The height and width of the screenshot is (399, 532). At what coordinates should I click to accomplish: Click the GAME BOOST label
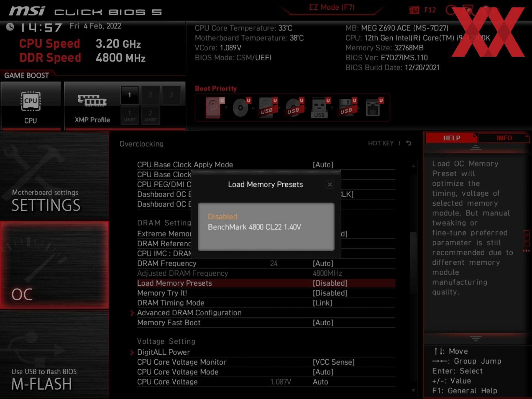(x=27, y=75)
